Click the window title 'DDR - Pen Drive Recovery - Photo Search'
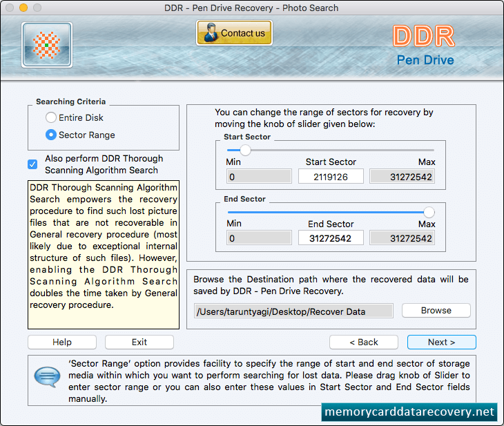Screen dimensions: 504x426 (251, 8)
